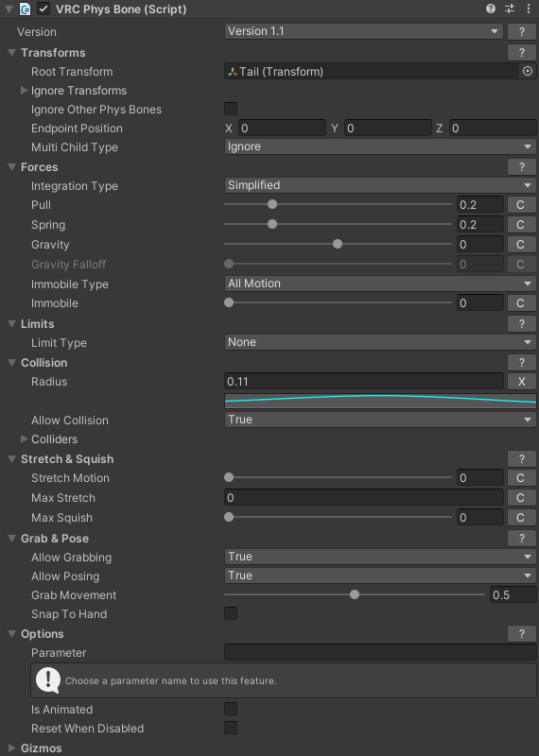Click the Gravity slider handle
Screen dimensions: 539x756
pyautogui.click(x=338, y=244)
